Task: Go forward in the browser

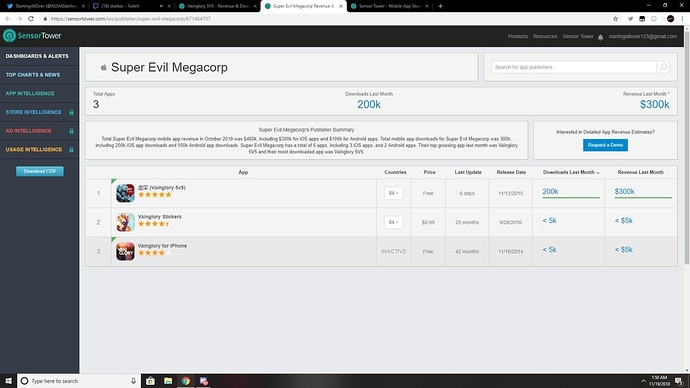Action: (19, 18)
